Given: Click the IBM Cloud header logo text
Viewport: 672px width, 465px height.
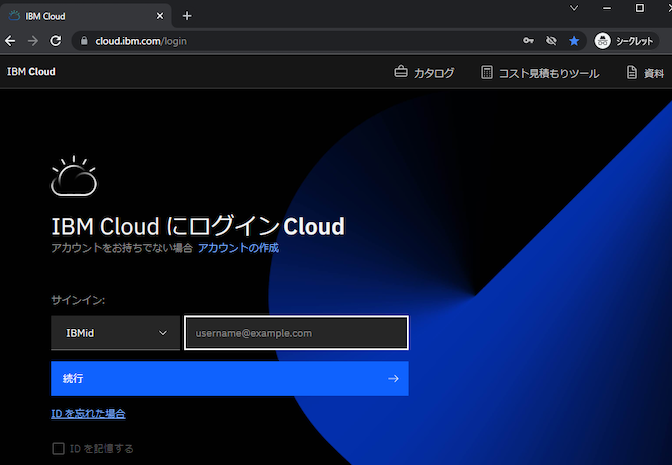Looking at the screenshot, I should click(x=31, y=72).
